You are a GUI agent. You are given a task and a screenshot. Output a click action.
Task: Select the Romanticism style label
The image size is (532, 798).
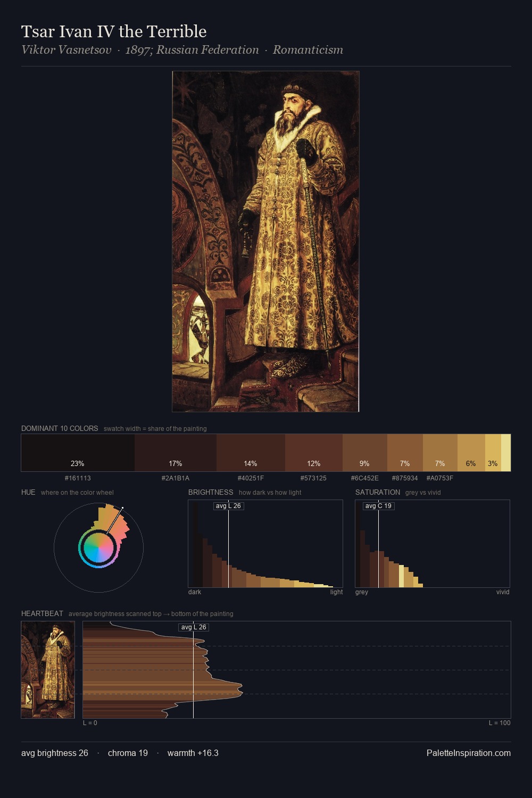pyautogui.click(x=308, y=50)
